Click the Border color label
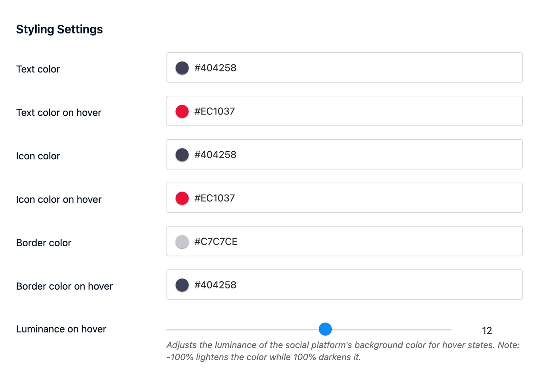 (44, 242)
